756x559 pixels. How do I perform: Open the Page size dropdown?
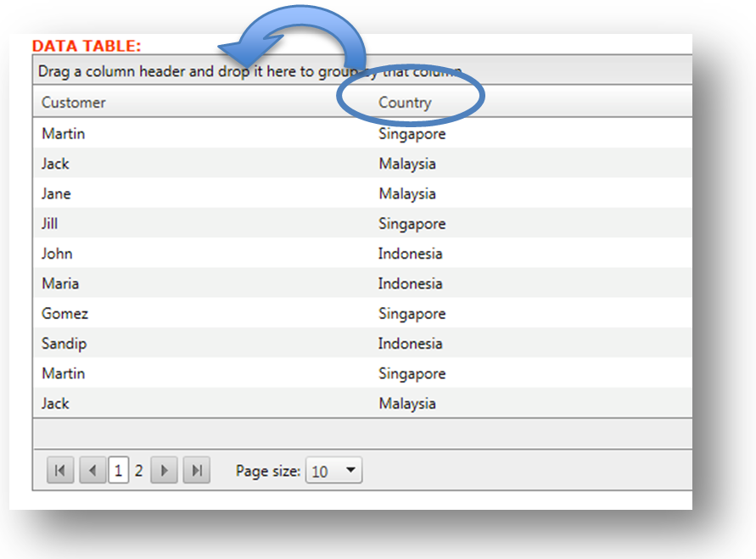coord(333,470)
